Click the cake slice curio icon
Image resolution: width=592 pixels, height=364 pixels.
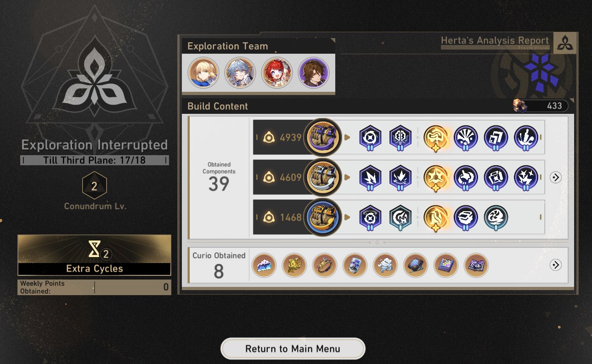point(264,265)
